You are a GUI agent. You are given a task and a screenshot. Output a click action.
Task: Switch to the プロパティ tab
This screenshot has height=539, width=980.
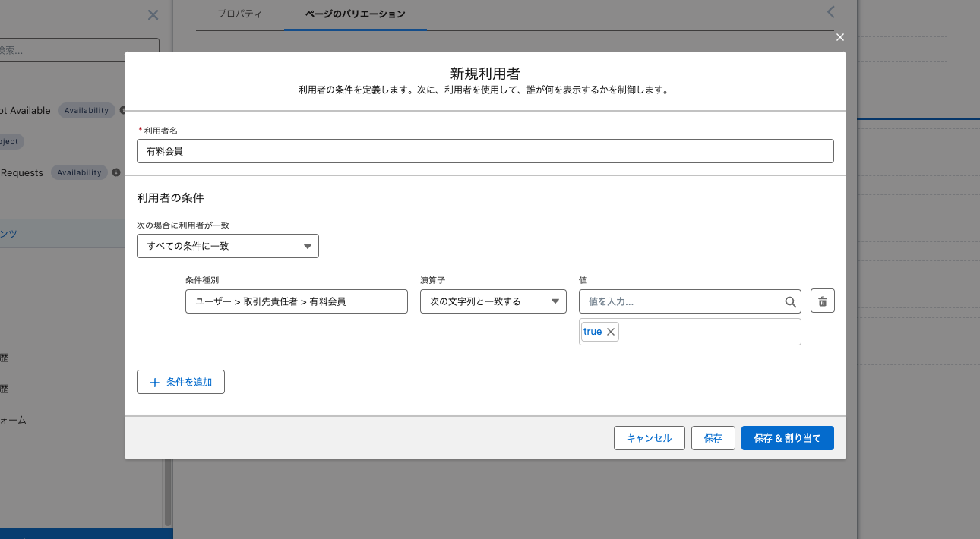tap(239, 14)
